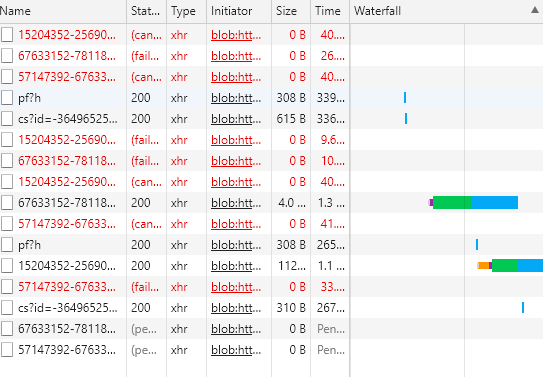543x377 pixels.
Task: Click the file icon of the failed 9.6 request
Action: tap(7, 140)
